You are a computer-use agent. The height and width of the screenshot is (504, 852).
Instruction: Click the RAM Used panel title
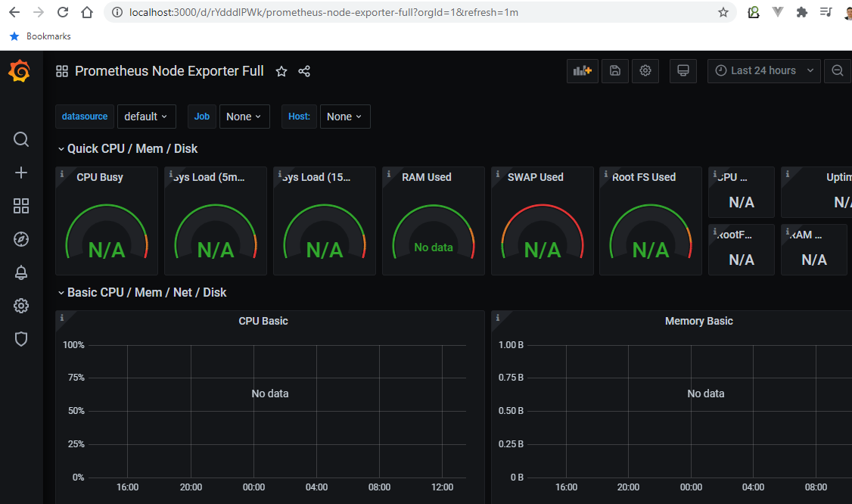coord(427,177)
